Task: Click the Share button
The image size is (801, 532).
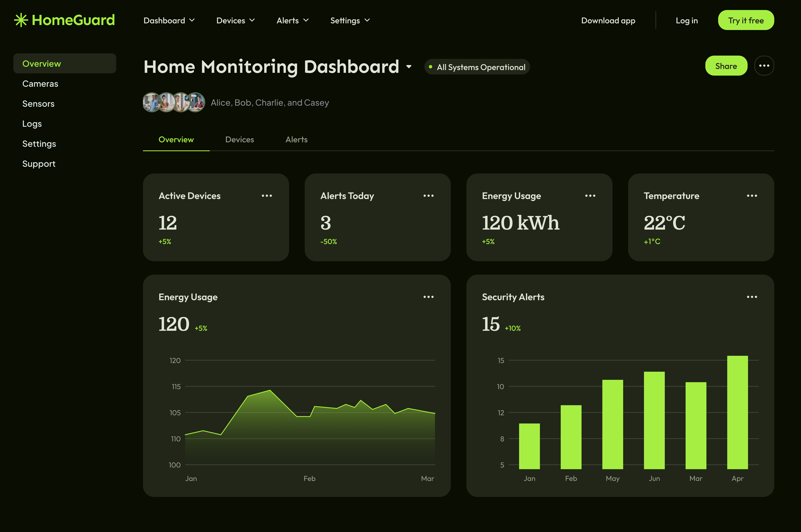Action: point(726,66)
